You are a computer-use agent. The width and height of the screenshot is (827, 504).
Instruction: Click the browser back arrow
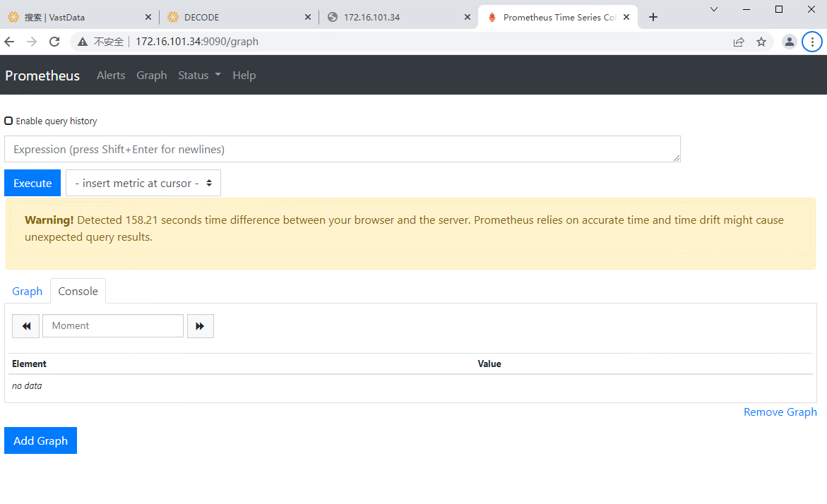coord(9,42)
